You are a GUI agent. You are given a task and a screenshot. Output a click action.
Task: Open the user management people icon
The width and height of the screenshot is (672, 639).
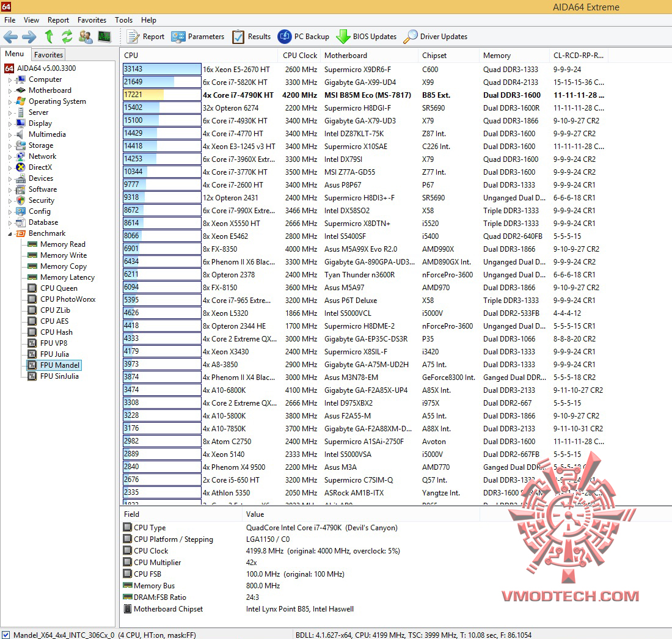pyautogui.click(x=86, y=37)
